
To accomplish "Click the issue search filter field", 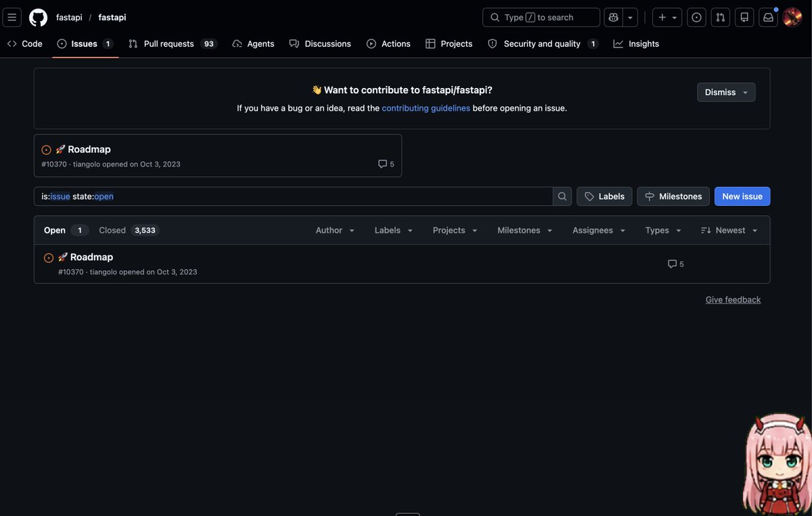I will [293, 196].
